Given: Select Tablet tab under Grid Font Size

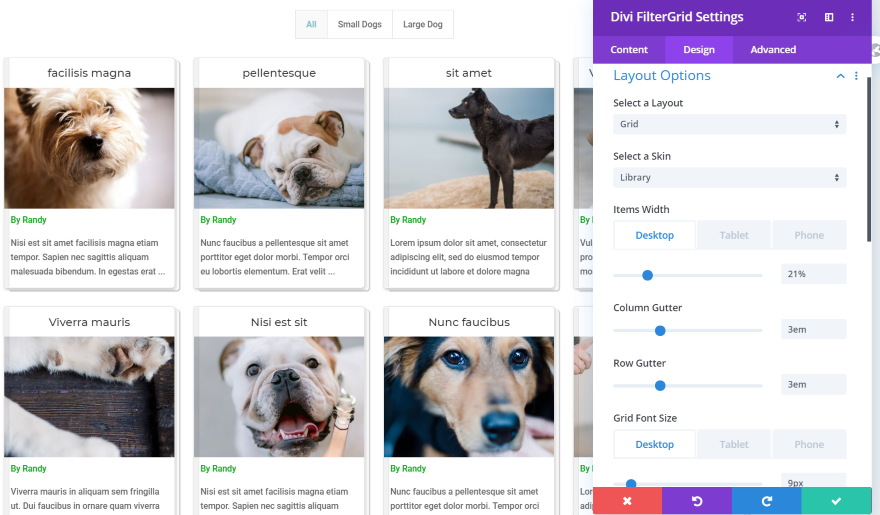Looking at the screenshot, I should 734,444.
